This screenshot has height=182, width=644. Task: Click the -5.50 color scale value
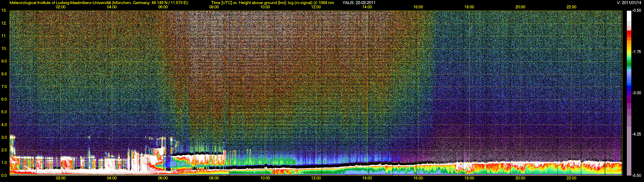(637, 175)
